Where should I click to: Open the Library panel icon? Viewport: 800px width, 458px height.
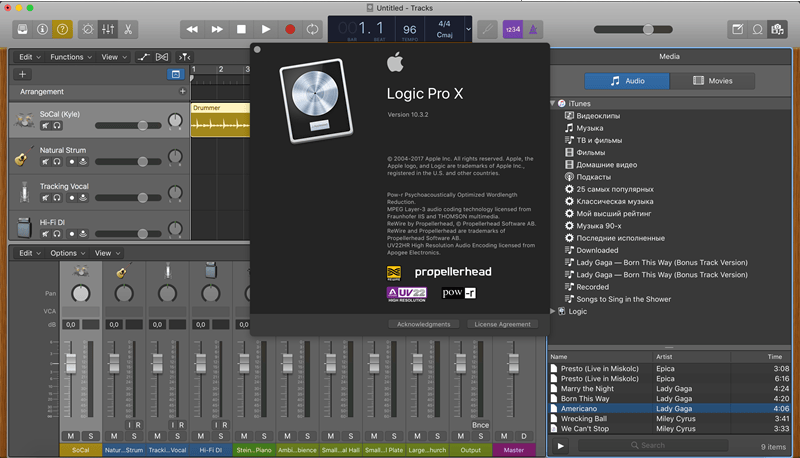[22, 30]
